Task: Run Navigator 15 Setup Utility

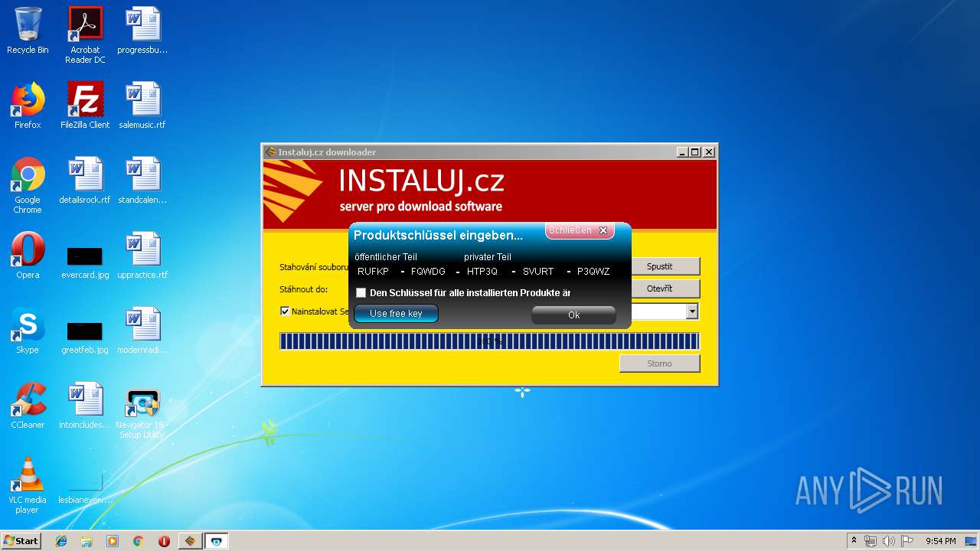Action: click(142, 413)
